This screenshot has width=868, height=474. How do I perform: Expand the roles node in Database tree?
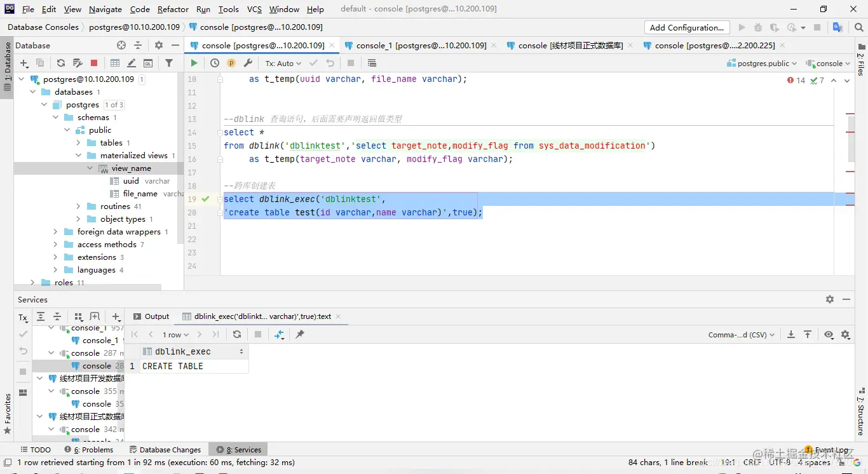[32, 283]
